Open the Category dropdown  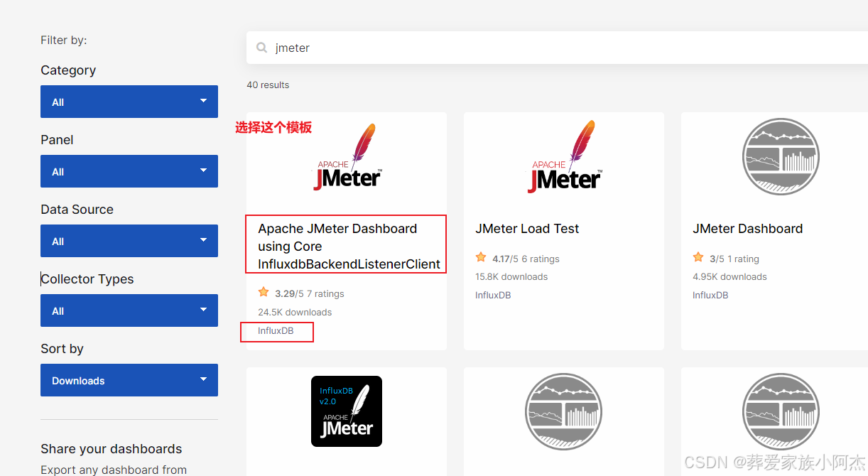point(129,102)
